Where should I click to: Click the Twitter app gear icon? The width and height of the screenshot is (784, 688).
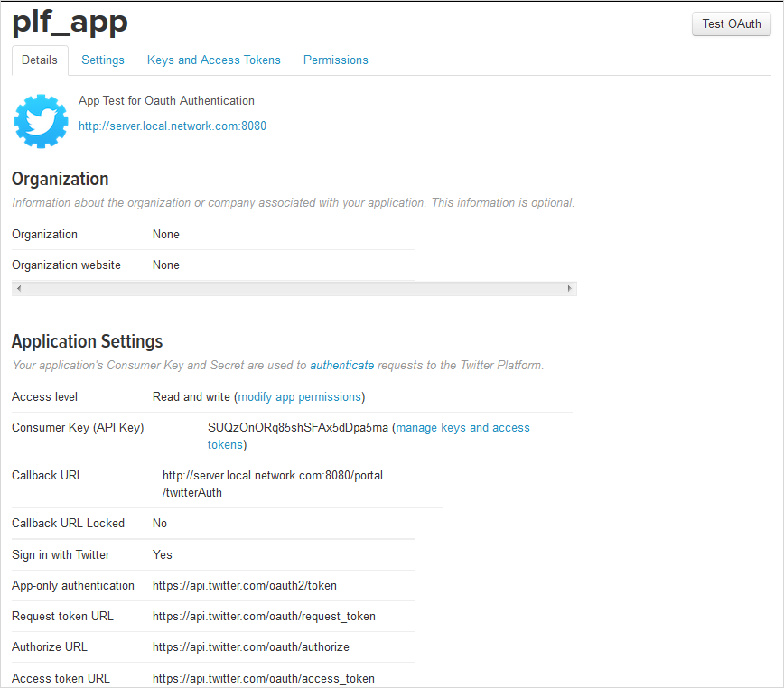click(x=41, y=121)
